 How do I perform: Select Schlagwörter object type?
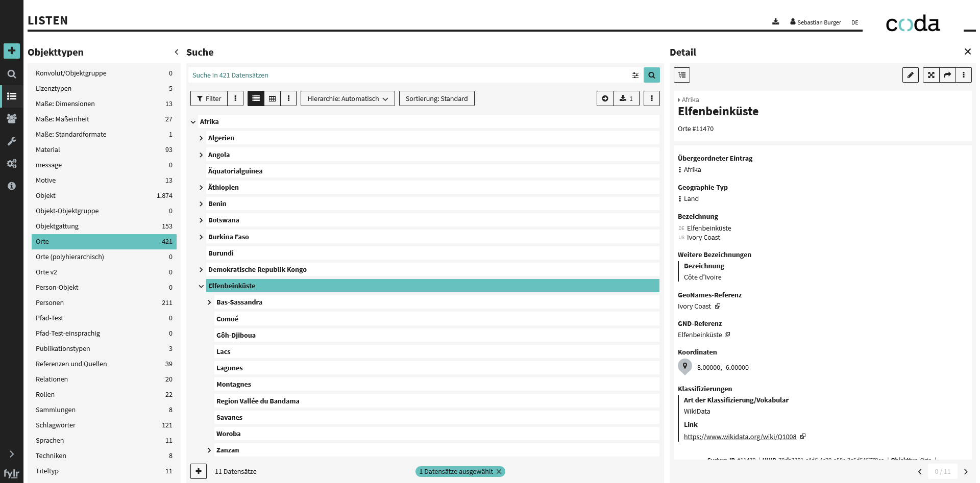56,425
